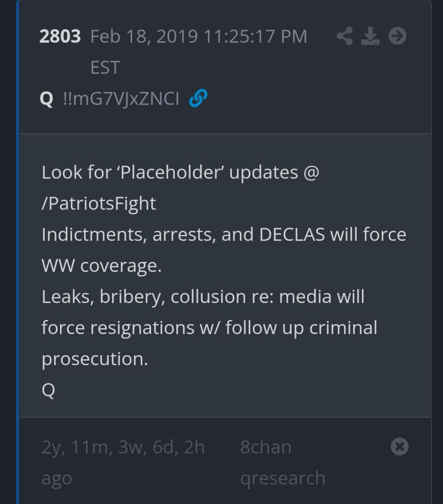Click the blue chain link icon
The height and width of the screenshot is (504, 443).
198,99
